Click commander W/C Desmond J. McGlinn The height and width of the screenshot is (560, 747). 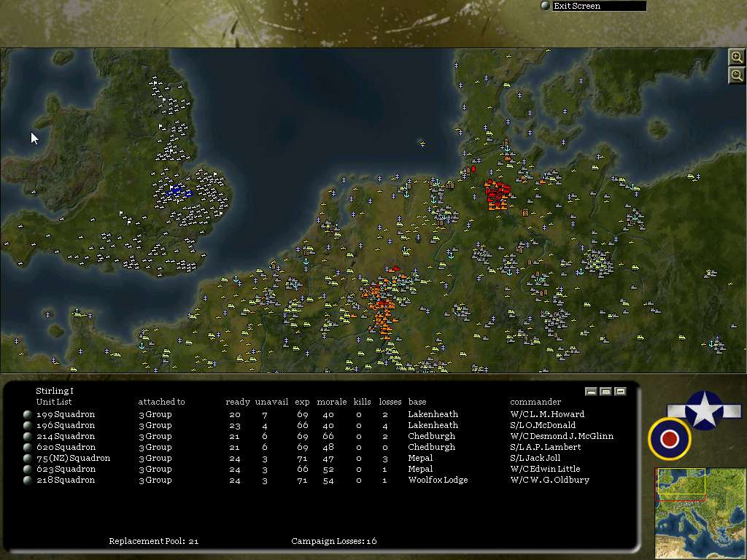point(562,436)
